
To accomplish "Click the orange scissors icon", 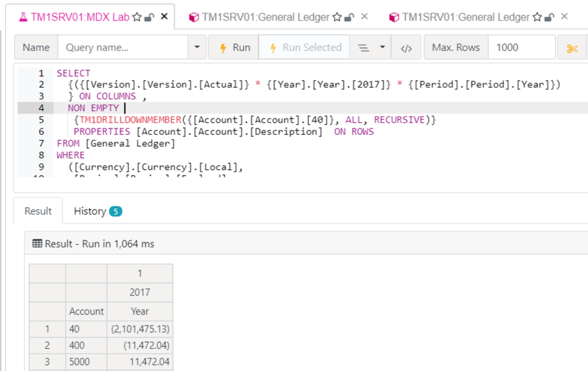I will 572,48.
